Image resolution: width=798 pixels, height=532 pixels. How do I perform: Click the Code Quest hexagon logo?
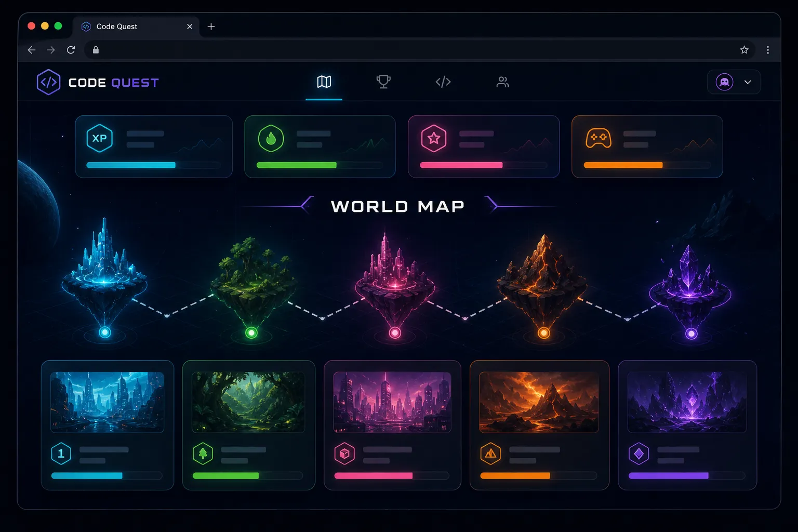coord(48,82)
